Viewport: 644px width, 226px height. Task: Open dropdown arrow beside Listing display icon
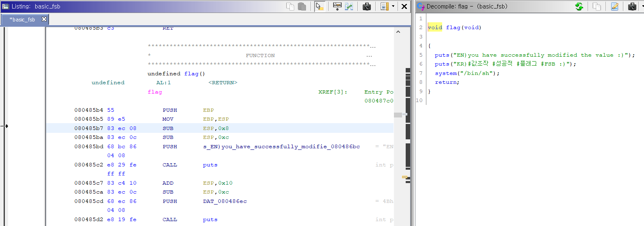click(393, 6)
